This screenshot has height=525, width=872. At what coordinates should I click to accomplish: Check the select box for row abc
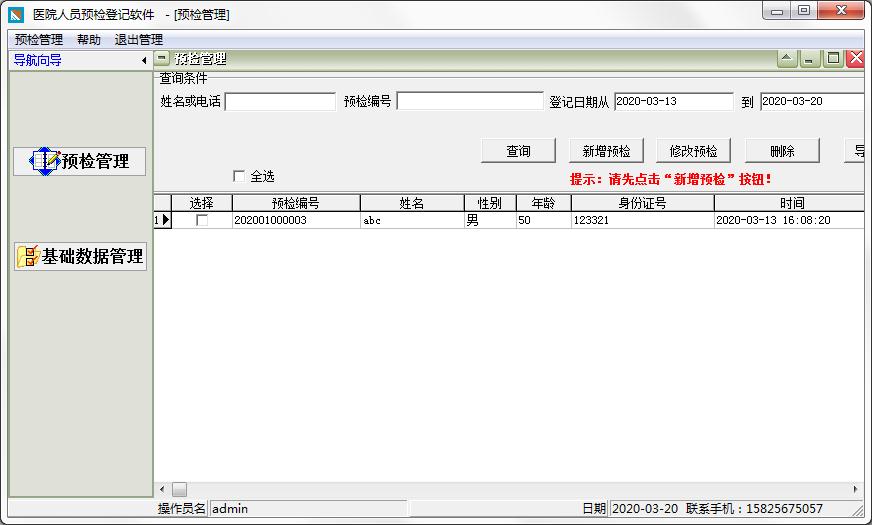point(202,220)
